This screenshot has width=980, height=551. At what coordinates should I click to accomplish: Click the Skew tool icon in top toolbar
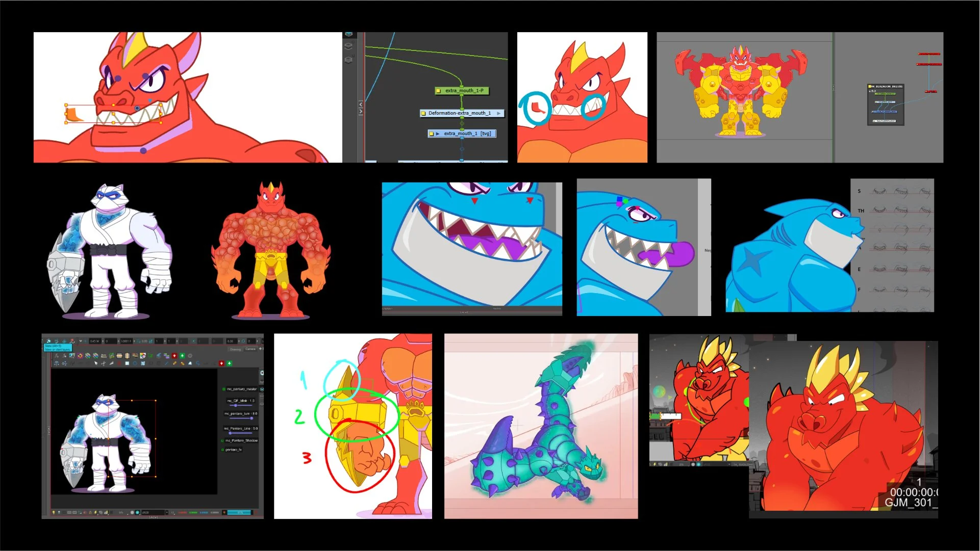48,341
